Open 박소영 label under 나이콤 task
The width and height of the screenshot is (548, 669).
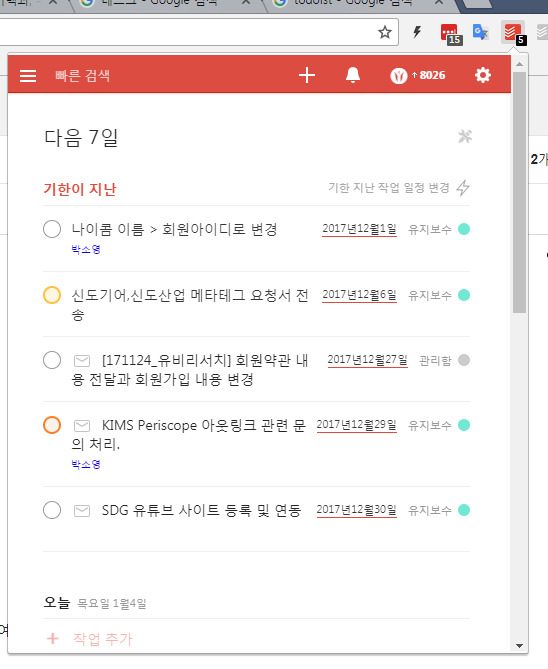[86, 249]
